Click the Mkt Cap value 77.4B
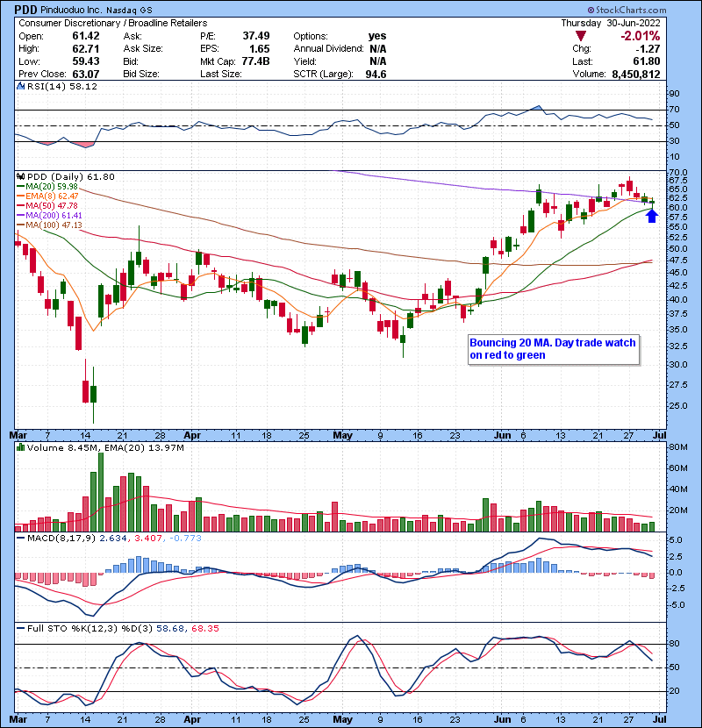This screenshot has width=702, height=728. click(255, 61)
